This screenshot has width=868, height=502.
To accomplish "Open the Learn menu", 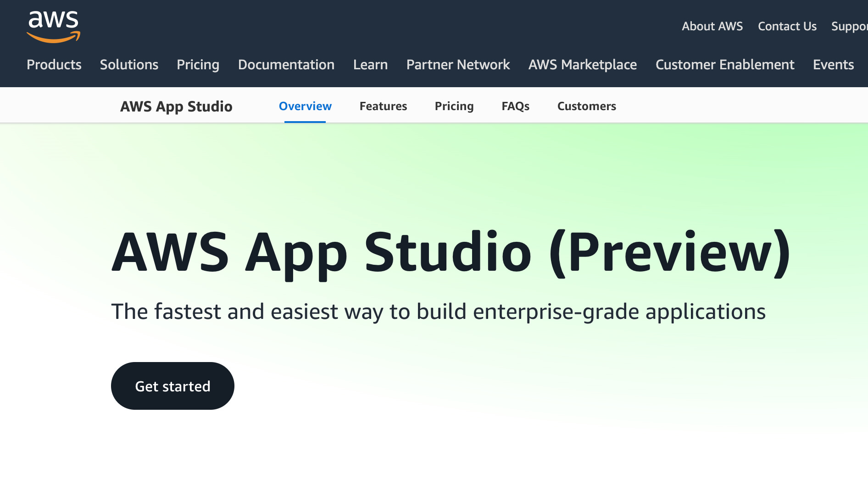I will click(370, 65).
